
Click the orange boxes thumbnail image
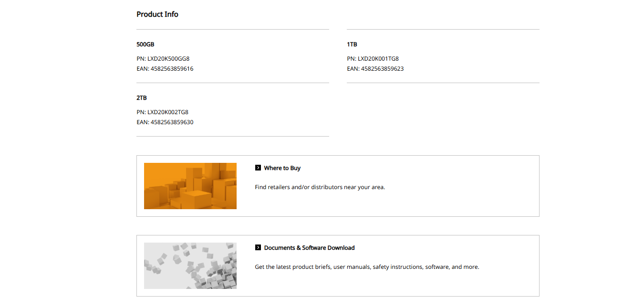[x=190, y=186]
